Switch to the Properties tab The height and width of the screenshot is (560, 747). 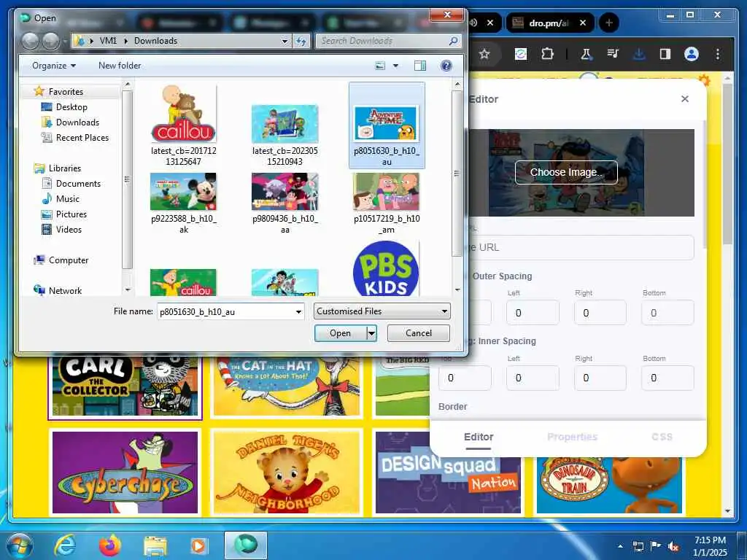[572, 437]
